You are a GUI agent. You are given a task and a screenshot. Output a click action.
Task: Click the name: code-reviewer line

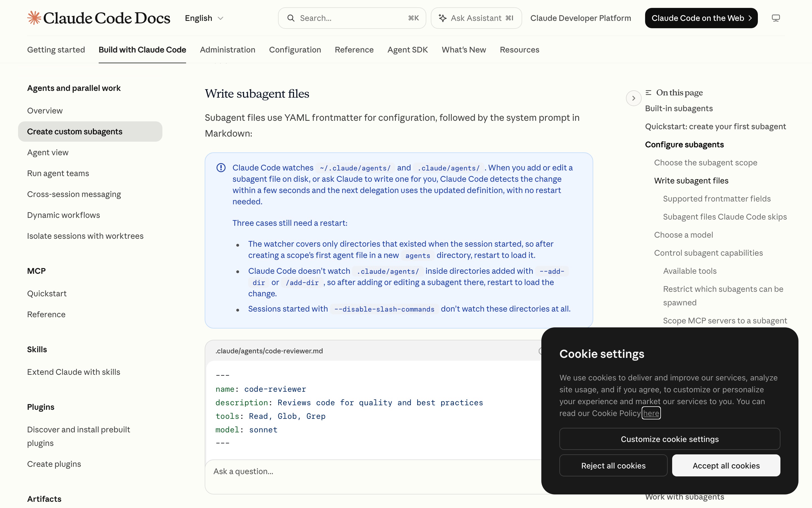[x=261, y=389]
